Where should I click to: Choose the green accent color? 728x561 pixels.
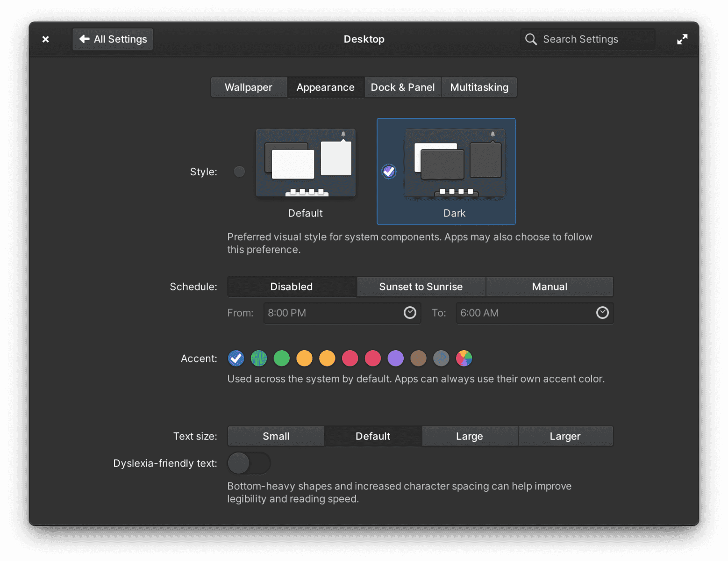(x=282, y=358)
